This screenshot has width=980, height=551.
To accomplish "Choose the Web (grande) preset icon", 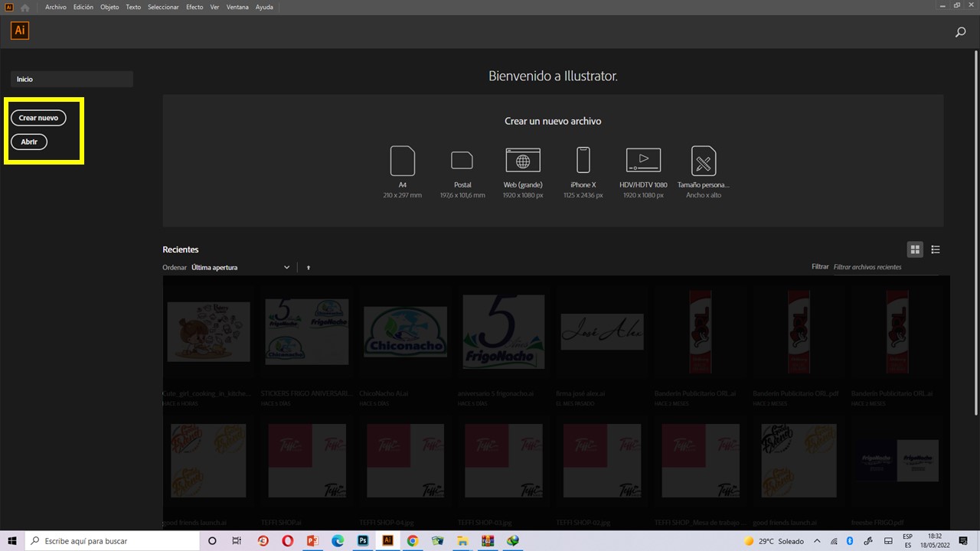I will (x=523, y=160).
